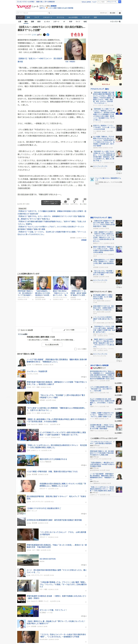The width and height of the screenshot is (138, 644).
Task: Share article on X icon
Action: click(x=44, y=35)
